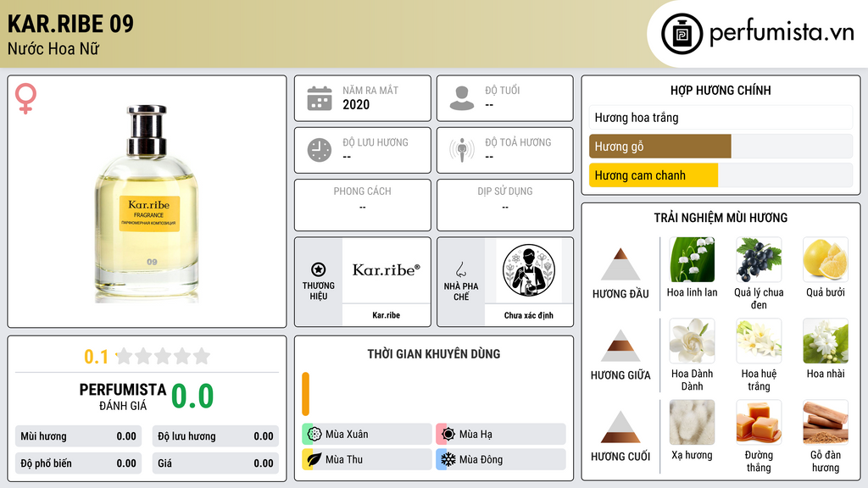The image size is (868, 488).
Task: Click the orange vertical bar under Thời gian khuyên dùng
Action: (x=305, y=394)
